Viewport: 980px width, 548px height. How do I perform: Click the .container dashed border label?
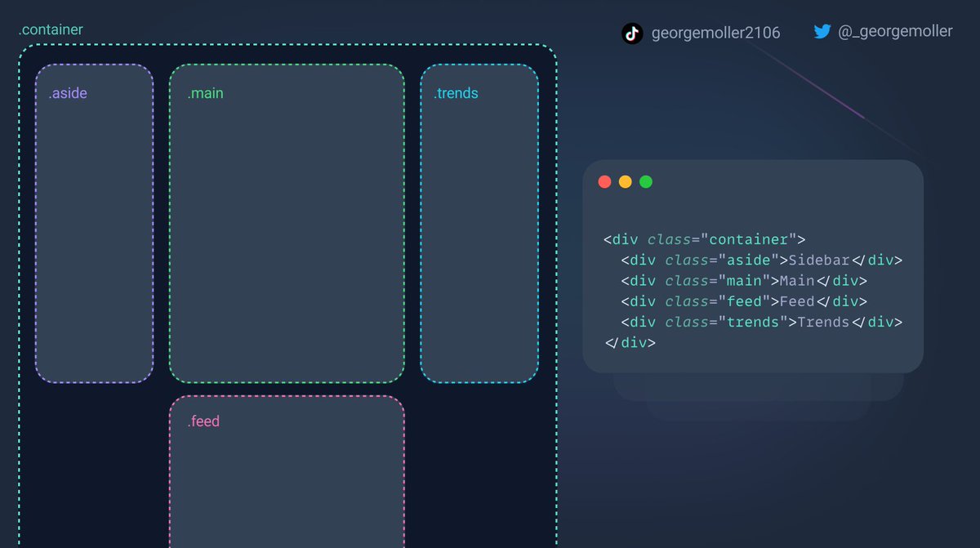(x=50, y=29)
